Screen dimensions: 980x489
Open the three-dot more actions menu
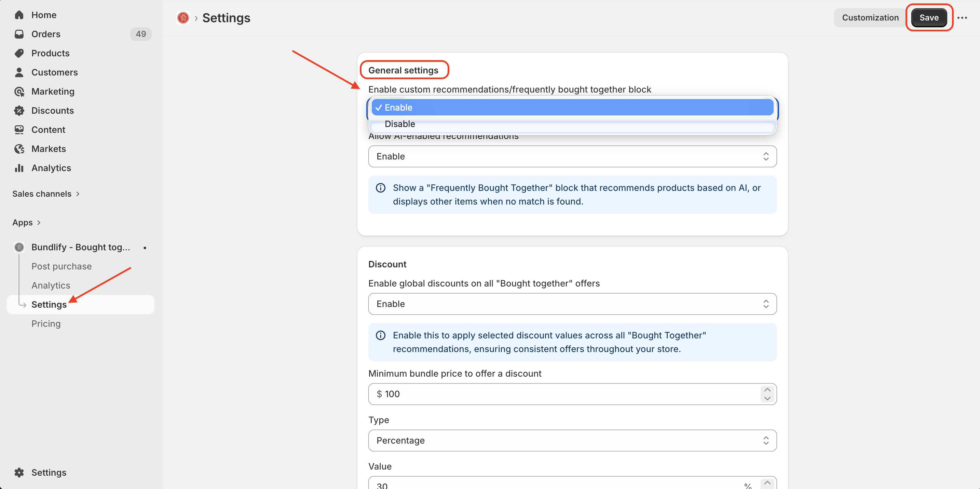[x=962, y=18]
